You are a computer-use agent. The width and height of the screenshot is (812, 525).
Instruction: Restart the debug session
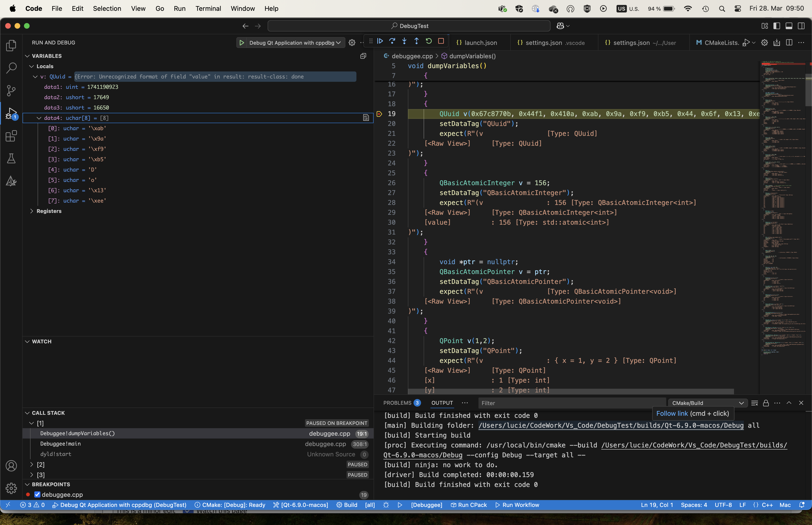[x=429, y=41]
